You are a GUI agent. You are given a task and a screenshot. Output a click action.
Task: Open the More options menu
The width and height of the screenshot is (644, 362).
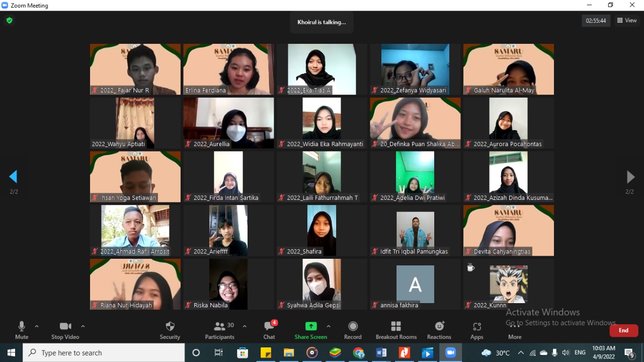click(x=514, y=330)
